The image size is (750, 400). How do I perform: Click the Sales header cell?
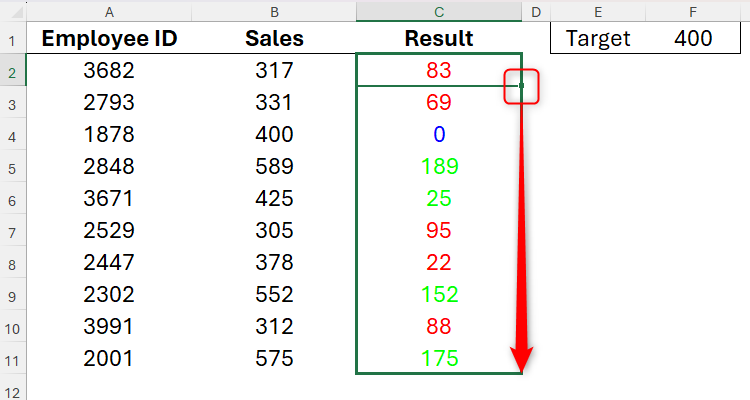point(273,39)
